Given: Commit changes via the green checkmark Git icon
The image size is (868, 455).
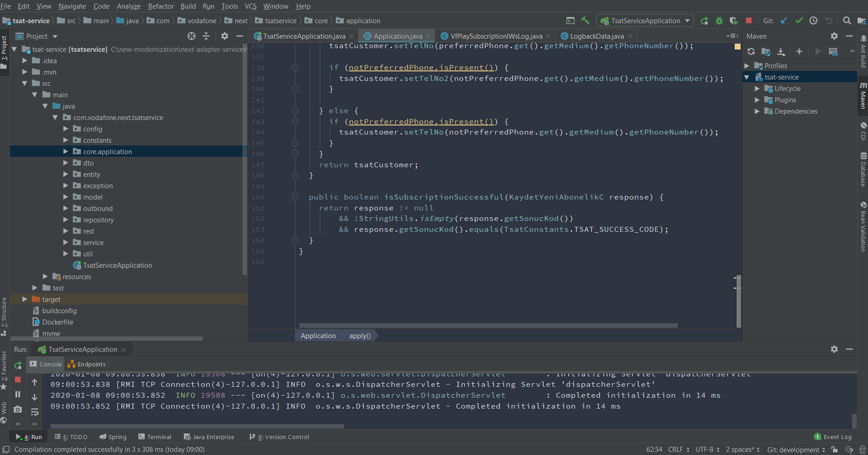Looking at the screenshot, I should pos(799,21).
